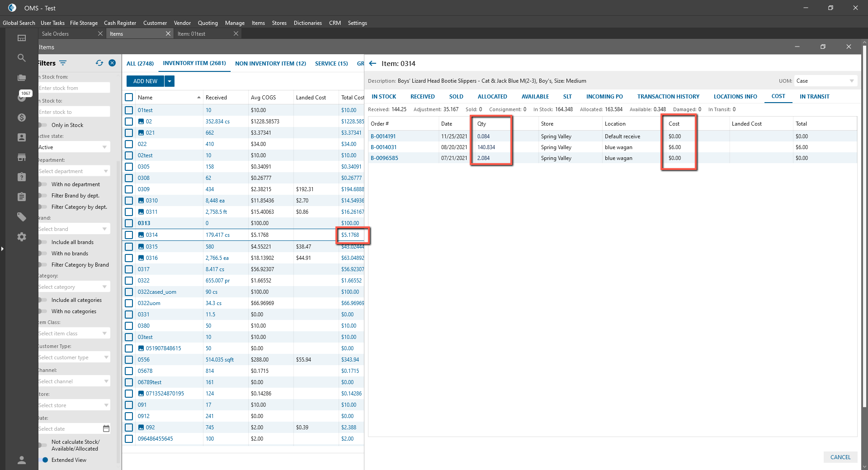Go back using the arrow beside Item: 0314
This screenshot has height=470, width=868.
373,64
